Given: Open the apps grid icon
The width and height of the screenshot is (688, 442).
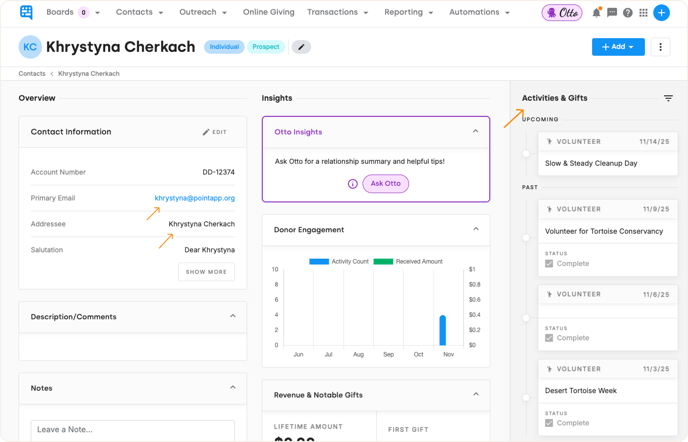Looking at the screenshot, I should [x=643, y=13].
